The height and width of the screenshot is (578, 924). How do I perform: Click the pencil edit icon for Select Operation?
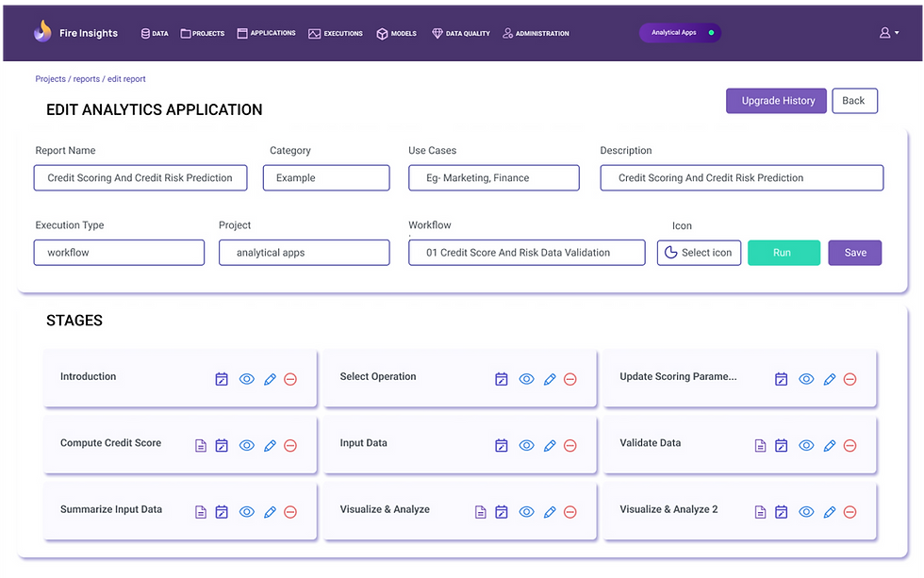point(550,379)
